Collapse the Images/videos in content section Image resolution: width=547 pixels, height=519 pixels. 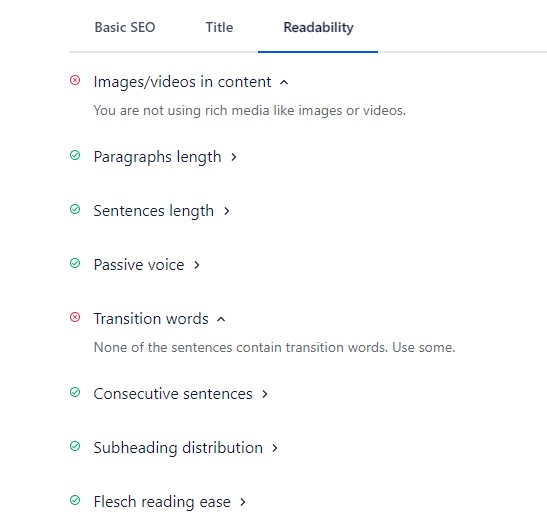284,83
